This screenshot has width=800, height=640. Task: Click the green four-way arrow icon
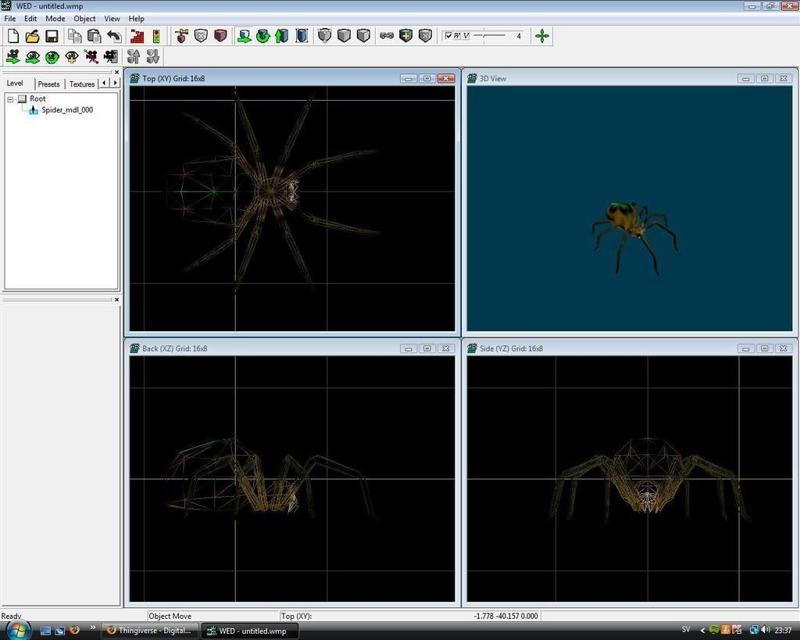542,36
